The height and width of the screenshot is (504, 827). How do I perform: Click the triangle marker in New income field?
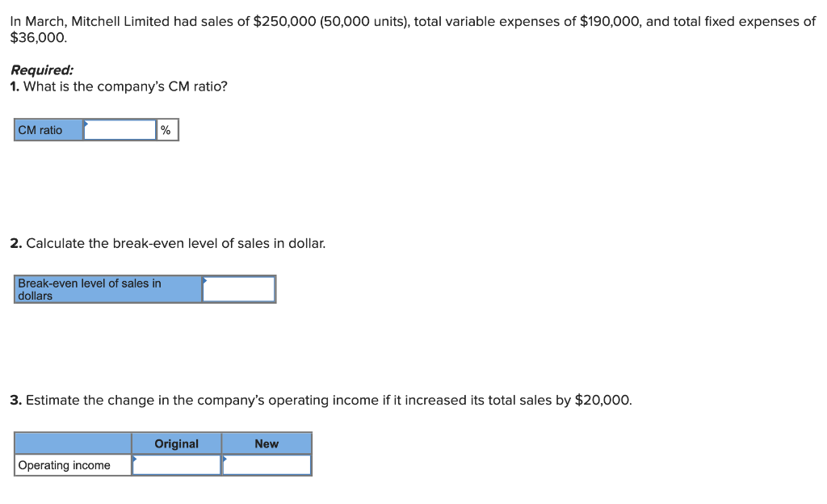(225, 460)
